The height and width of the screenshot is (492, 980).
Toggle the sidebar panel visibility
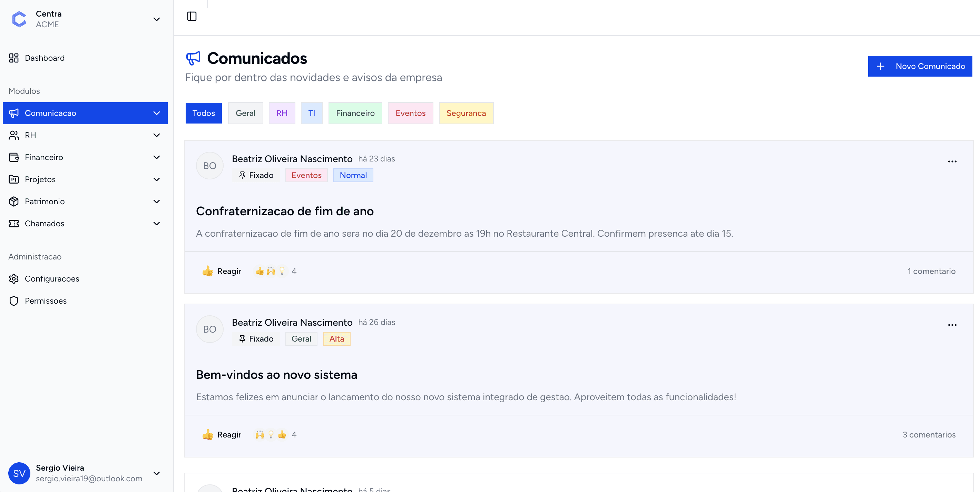[192, 16]
